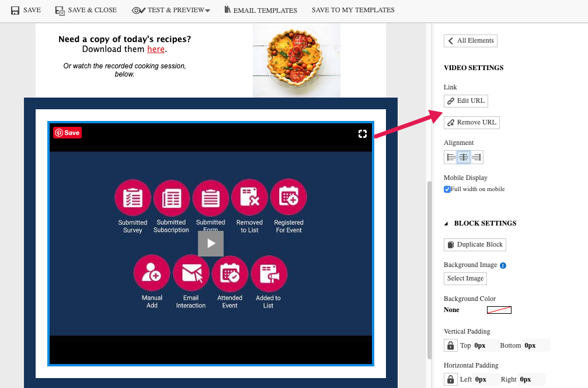
Task: Collapse the Block Settings section
Action: pos(446,224)
